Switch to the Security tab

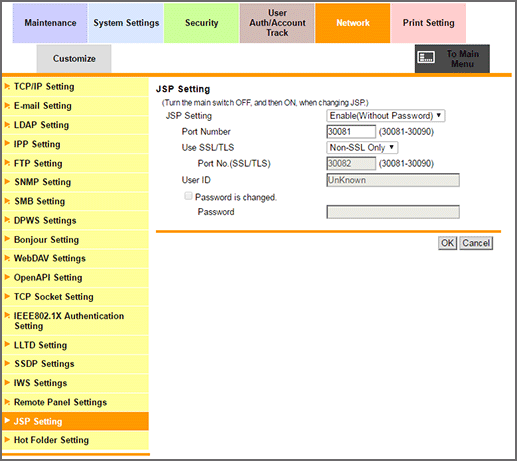(201, 23)
